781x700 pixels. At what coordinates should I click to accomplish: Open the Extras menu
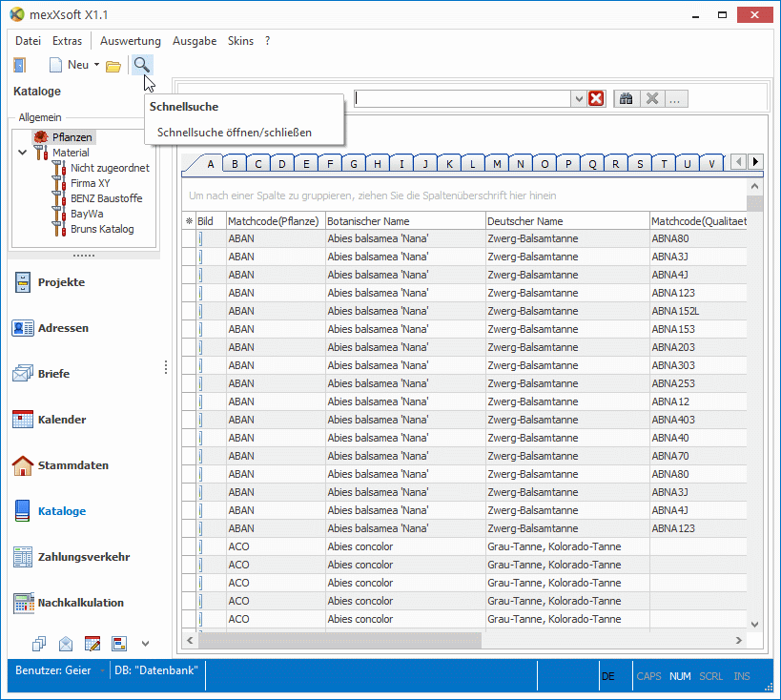pyautogui.click(x=68, y=41)
